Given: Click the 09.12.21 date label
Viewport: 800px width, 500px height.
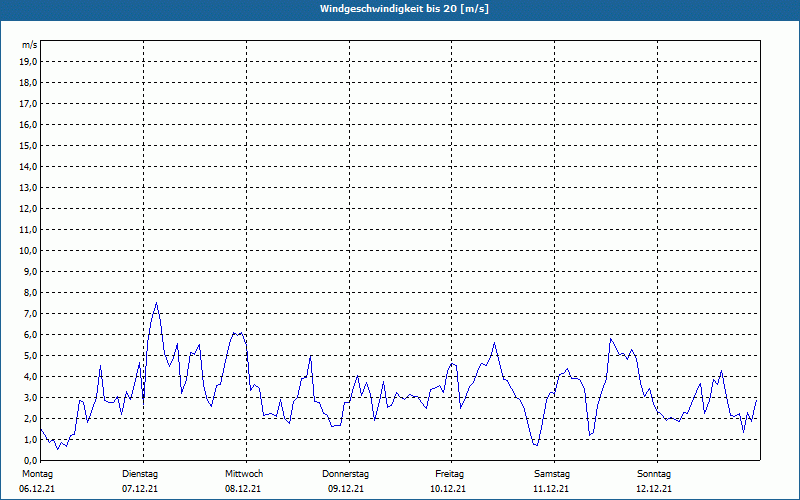Looking at the screenshot, I should 346,489.
